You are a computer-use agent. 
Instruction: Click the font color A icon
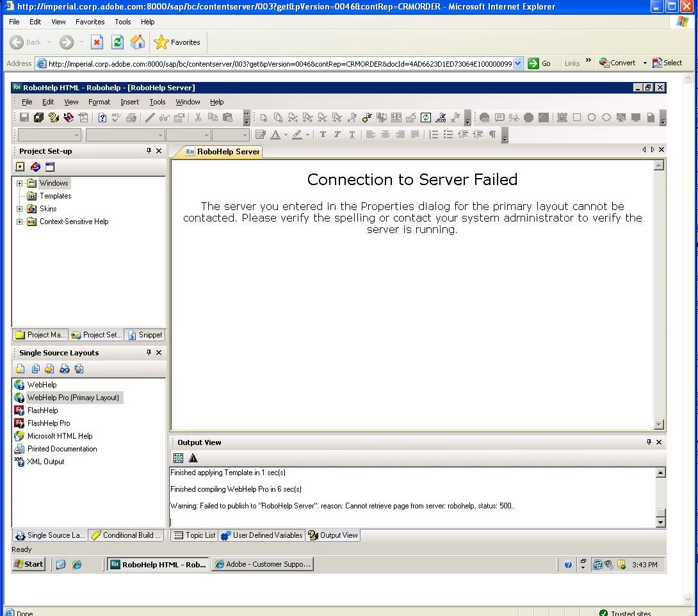(275, 134)
